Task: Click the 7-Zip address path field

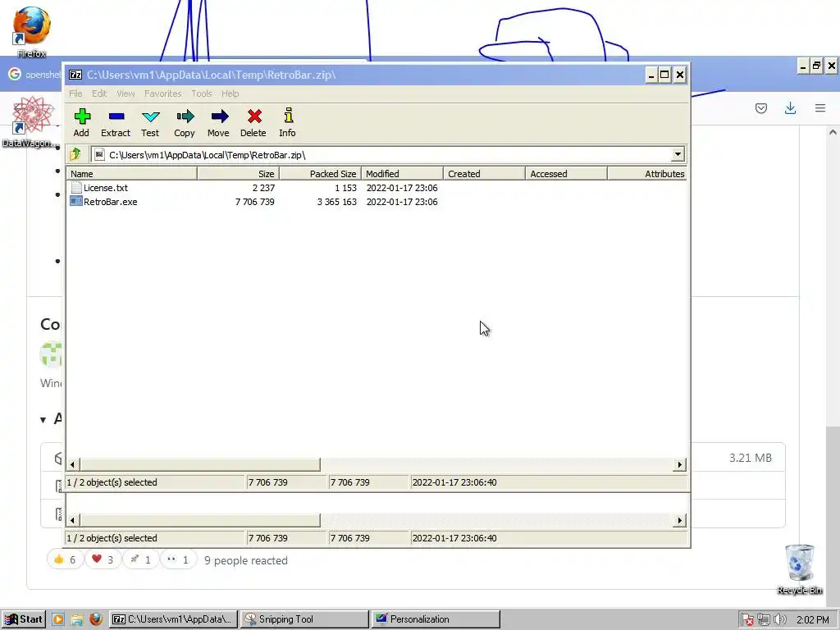Action: [381, 155]
